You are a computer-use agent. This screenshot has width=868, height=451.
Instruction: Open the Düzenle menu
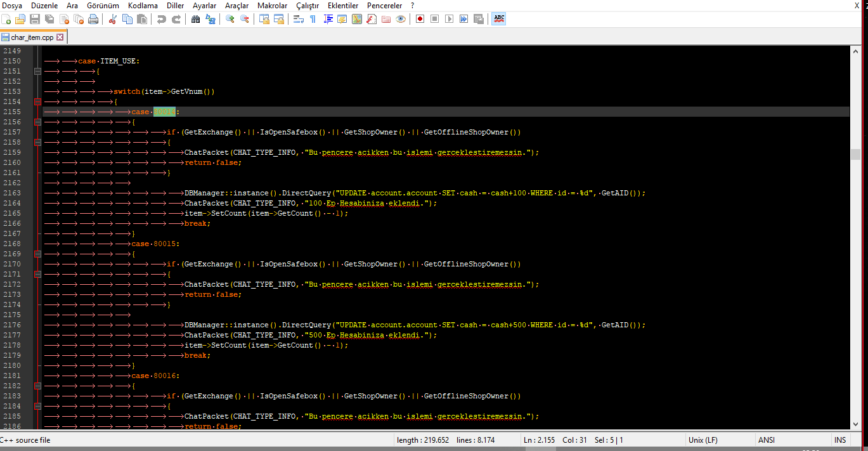44,5
